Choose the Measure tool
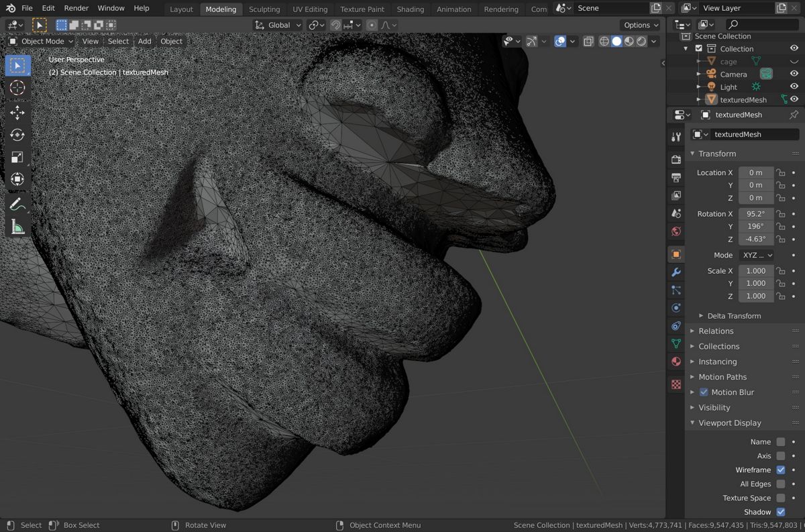This screenshot has width=805, height=532. (x=18, y=227)
